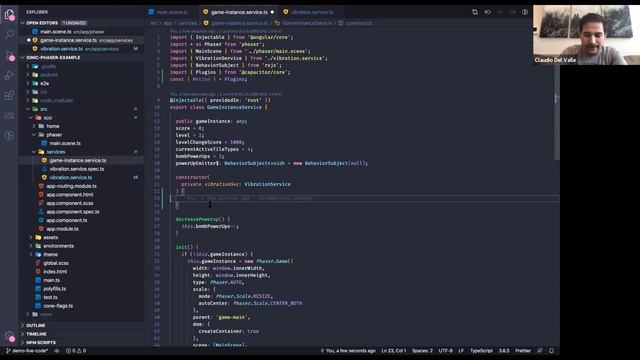Click the toggle-style icon in editor toolbar

(x=487, y=12)
